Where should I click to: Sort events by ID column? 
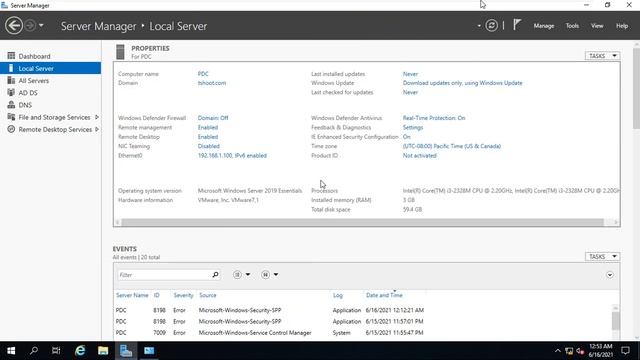pos(156,295)
